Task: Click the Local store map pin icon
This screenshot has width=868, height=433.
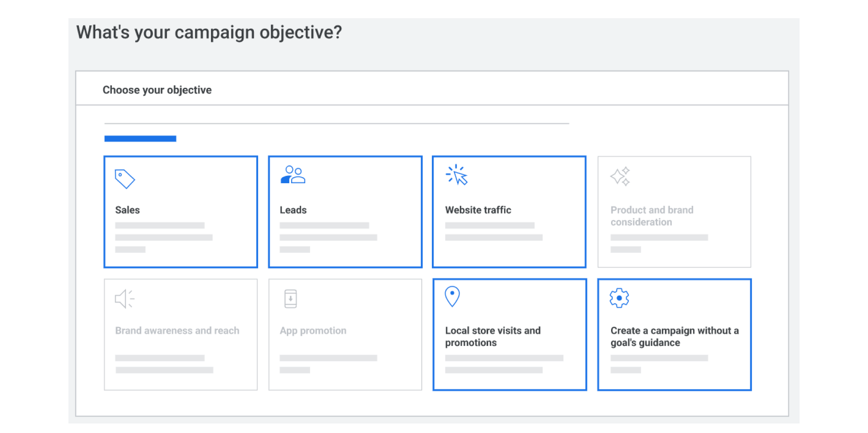Action: 452,297
